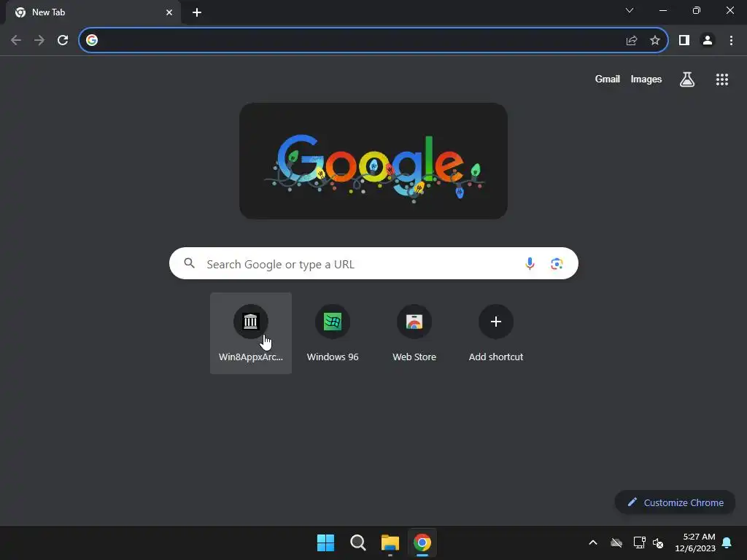
Task: Close the New Tab tab
Action: click(x=169, y=13)
